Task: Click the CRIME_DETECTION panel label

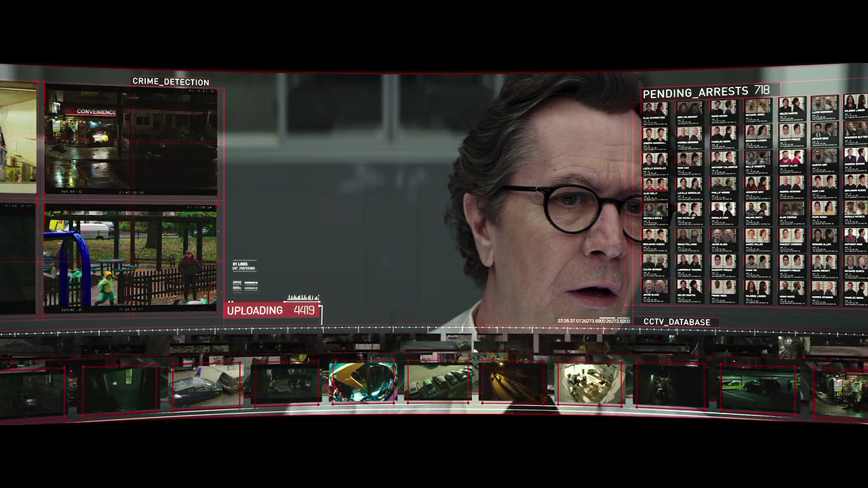Action: (x=171, y=81)
